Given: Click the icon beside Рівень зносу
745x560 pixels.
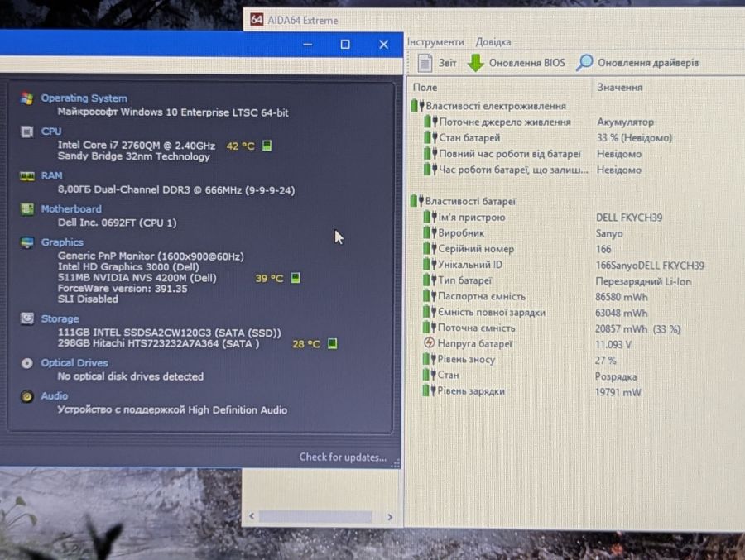Looking at the screenshot, I should [x=430, y=359].
